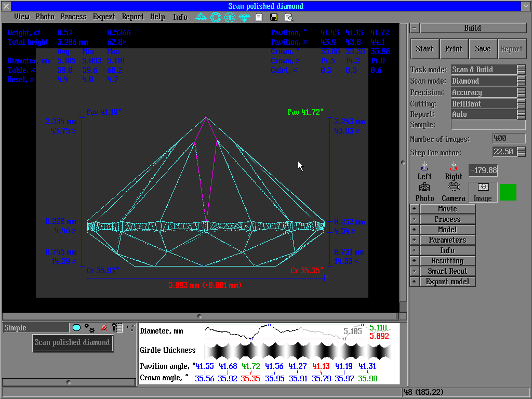Expand the Recutting section
Screen dimensions: 532x399
(x=414, y=261)
